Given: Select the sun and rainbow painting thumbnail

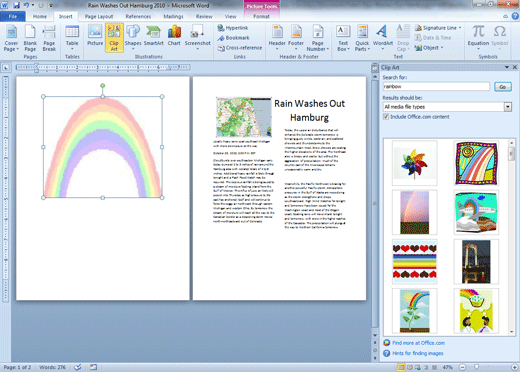Looking at the screenshot, I should [476, 163].
